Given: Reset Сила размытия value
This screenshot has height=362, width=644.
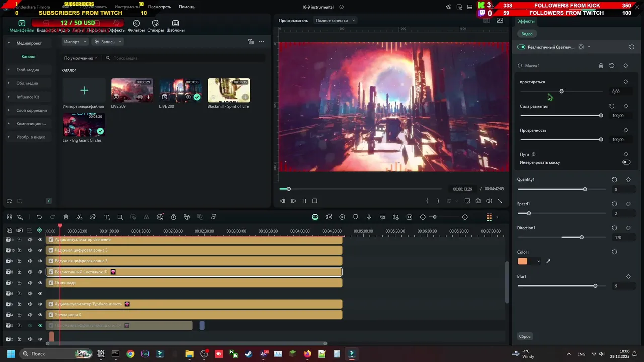Looking at the screenshot, I should [x=612, y=106].
